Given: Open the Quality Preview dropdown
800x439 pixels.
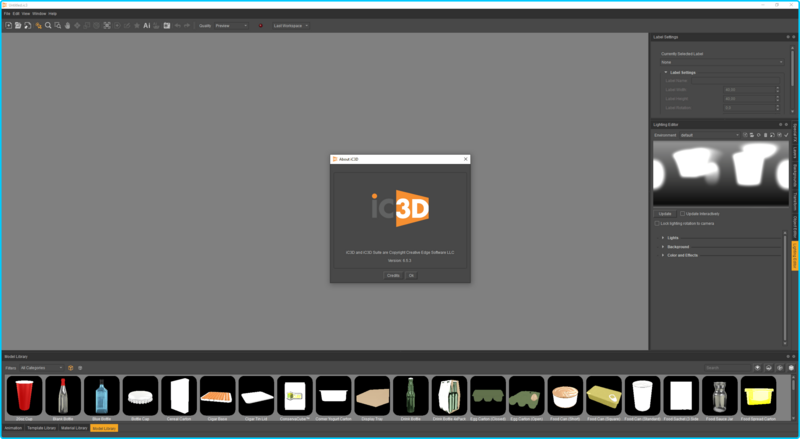Looking at the screenshot, I should point(231,26).
